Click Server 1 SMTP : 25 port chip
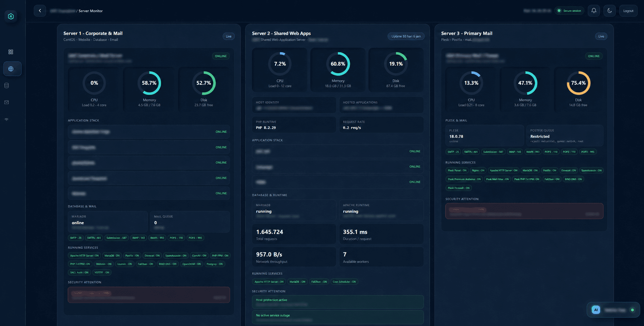Screen dimensions: 644x326 (x=76, y=238)
